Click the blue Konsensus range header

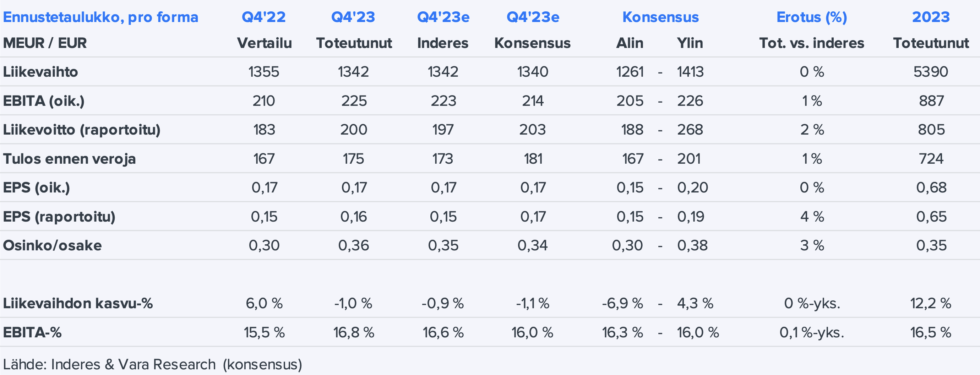[660, 17]
